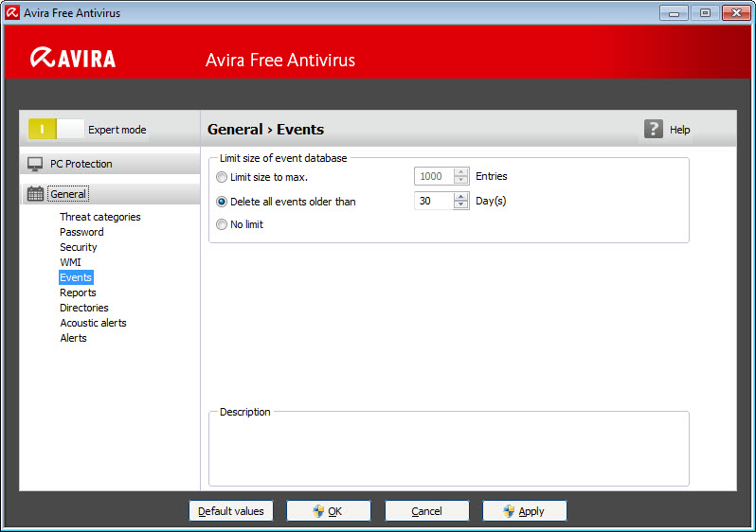This screenshot has width=756, height=532.
Task: Open the PC Protection section
Action: point(110,164)
